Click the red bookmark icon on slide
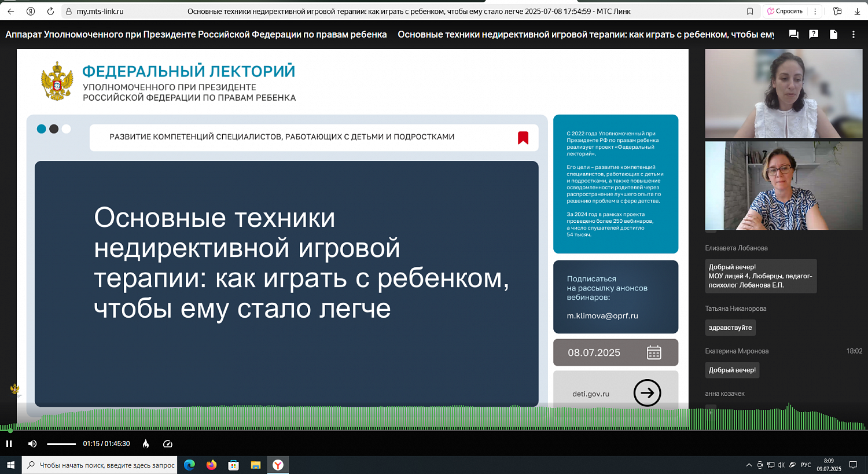Screen dimensions: 868x474 coord(523,137)
